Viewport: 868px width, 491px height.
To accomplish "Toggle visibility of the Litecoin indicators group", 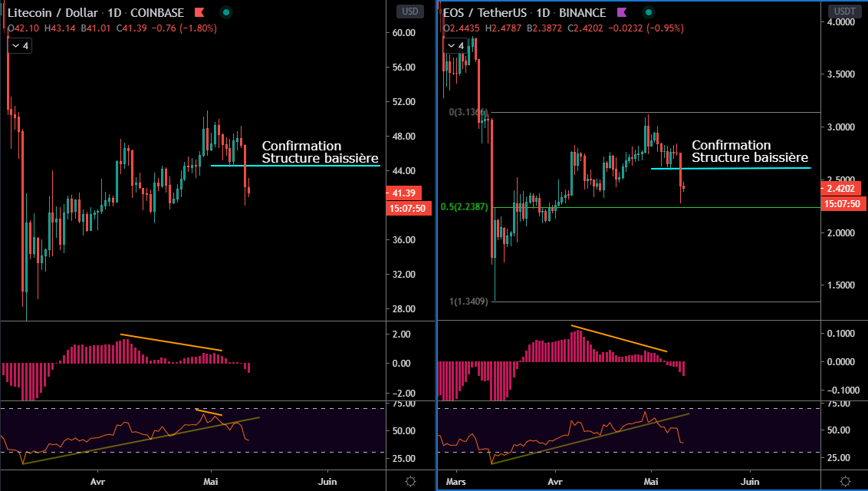I will [x=19, y=46].
